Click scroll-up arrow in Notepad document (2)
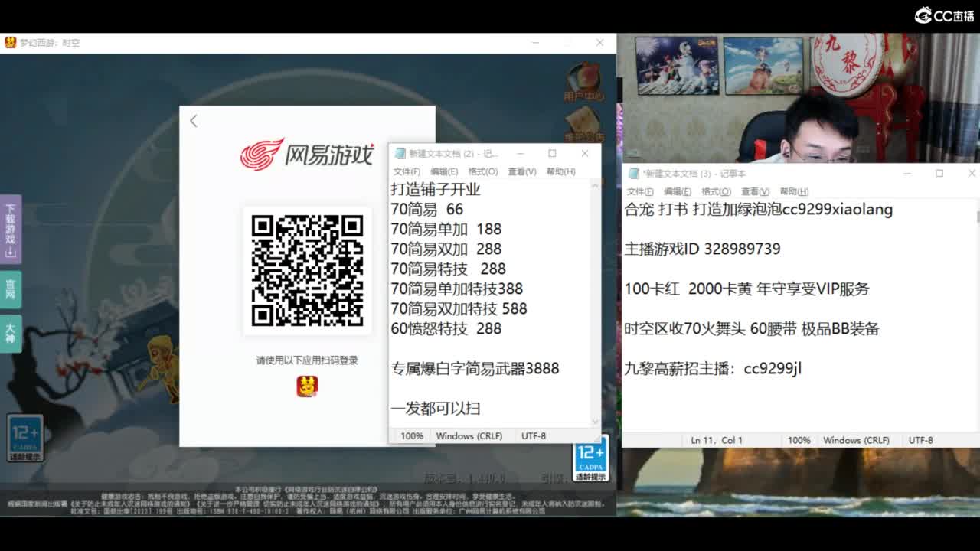Image resolution: width=980 pixels, height=551 pixels. pos(596,186)
